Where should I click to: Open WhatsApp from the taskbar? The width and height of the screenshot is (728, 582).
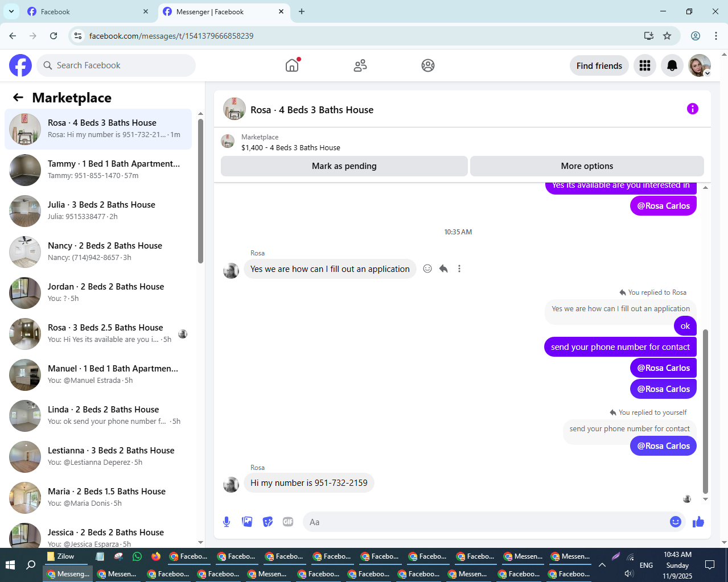(137, 556)
